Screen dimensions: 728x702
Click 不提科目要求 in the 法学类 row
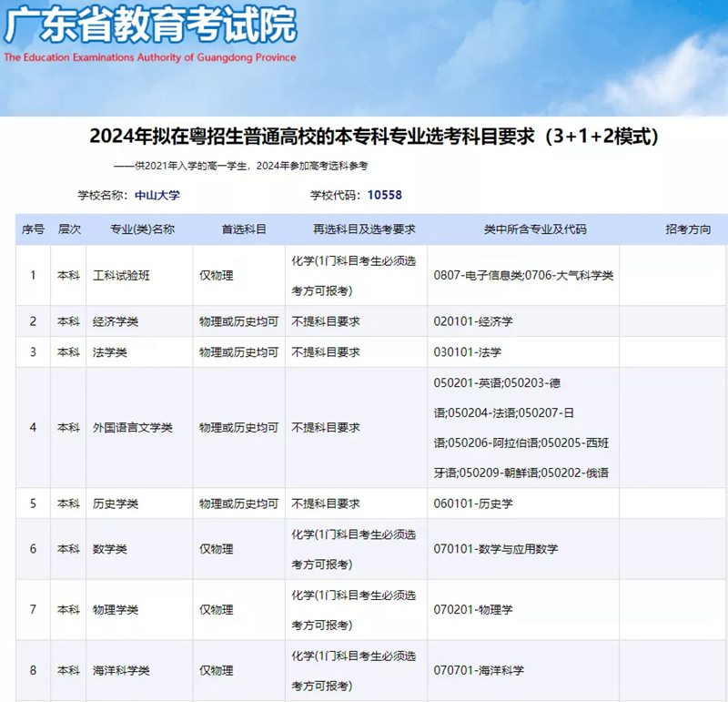326,352
